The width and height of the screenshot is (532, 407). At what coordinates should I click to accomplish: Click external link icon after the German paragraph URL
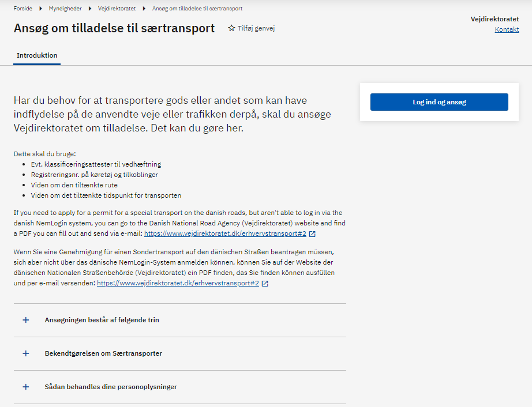pyautogui.click(x=265, y=284)
